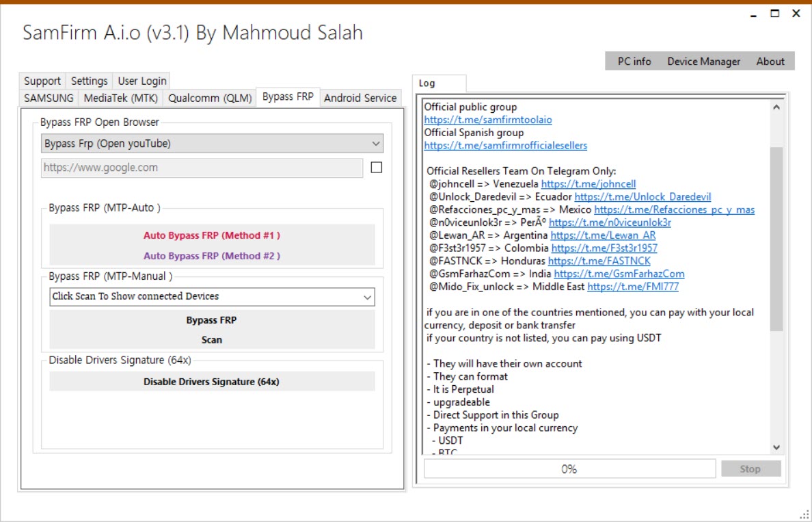The width and height of the screenshot is (812, 522).
Task: Open the FMI777 Middle East link
Action: pyautogui.click(x=633, y=287)
